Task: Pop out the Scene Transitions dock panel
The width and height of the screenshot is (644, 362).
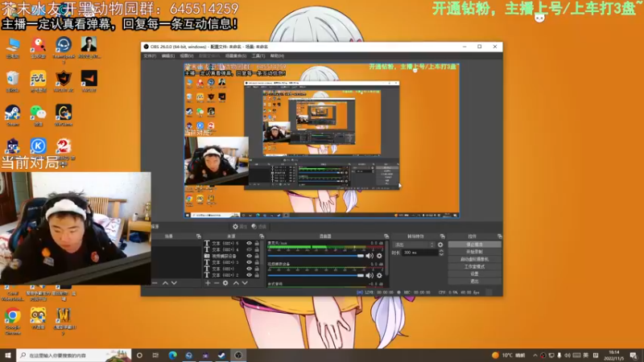Action: pos(442,237)
